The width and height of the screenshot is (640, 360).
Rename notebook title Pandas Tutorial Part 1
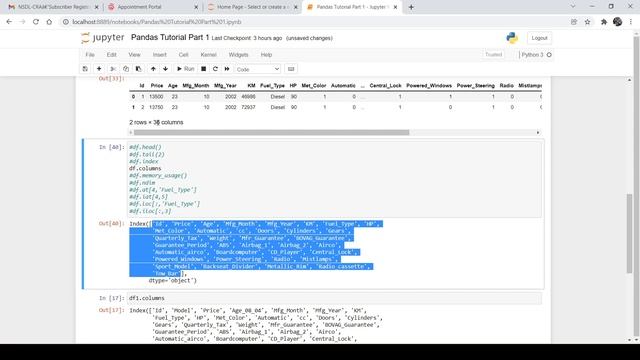(170, 38)
